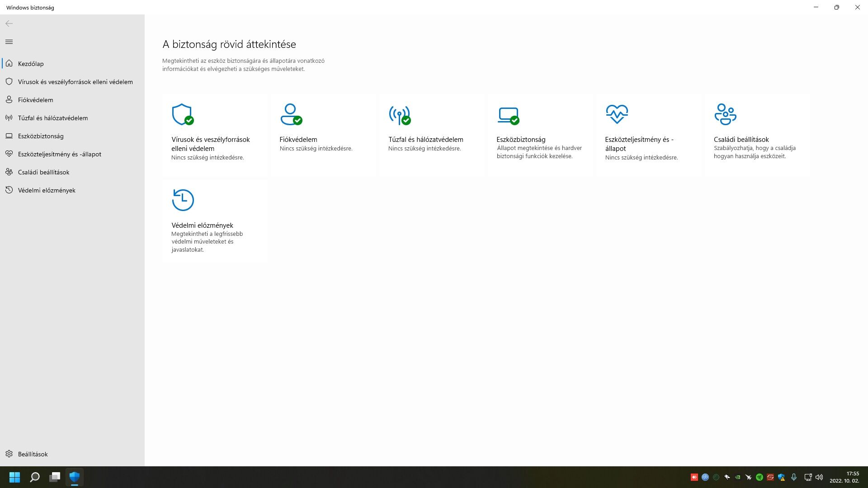This screenshot has height=488, width=868.
Task: Click the microphone tray icon
Action: click(794, 477)
